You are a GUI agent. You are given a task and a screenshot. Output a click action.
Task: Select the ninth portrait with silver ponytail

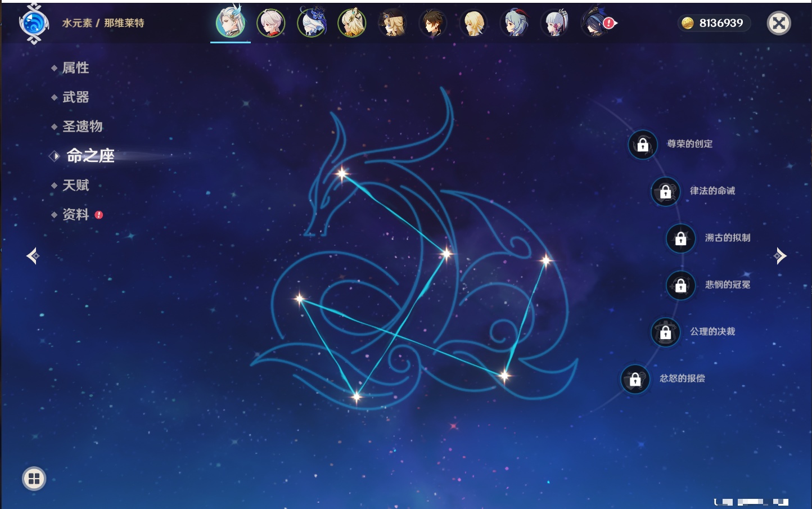[554, 23]
